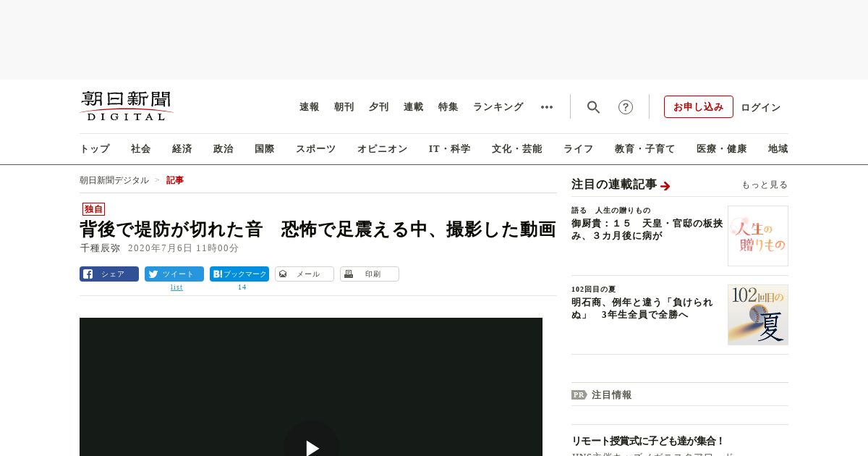This screenshot has width=868, height=456.
Task: Open the tweet list link
Action: (176, 287)
